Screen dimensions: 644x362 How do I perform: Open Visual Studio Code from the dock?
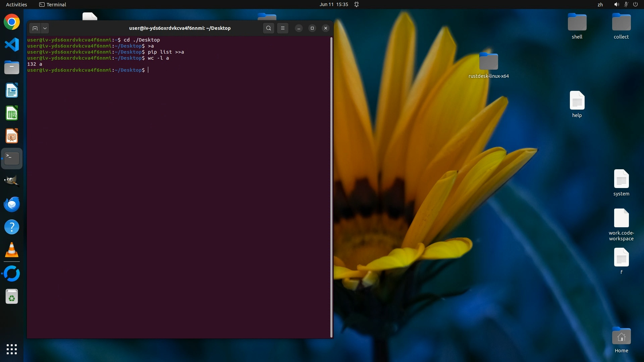(x=12, y=45)
